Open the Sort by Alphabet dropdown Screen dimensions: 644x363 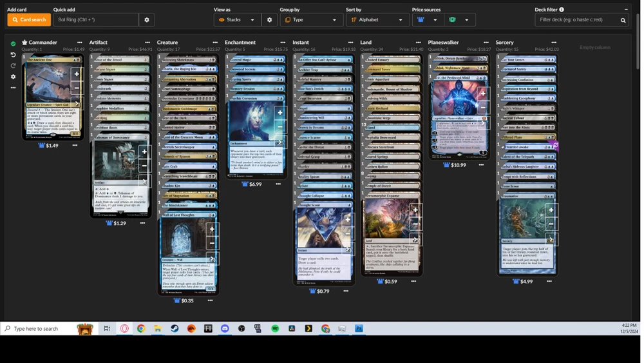click(377, 20)
